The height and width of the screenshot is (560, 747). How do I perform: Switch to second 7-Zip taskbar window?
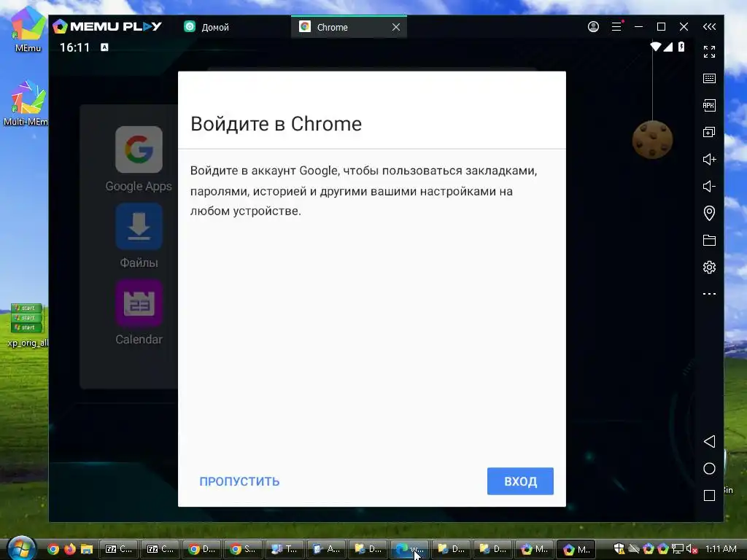pos(160,549)
